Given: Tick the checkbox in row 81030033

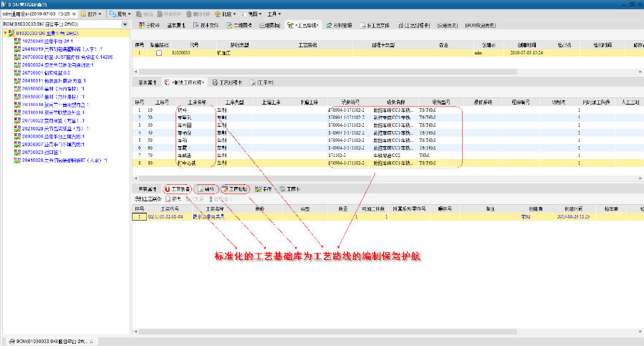Looking at the screenshot, I should point(159,52).
